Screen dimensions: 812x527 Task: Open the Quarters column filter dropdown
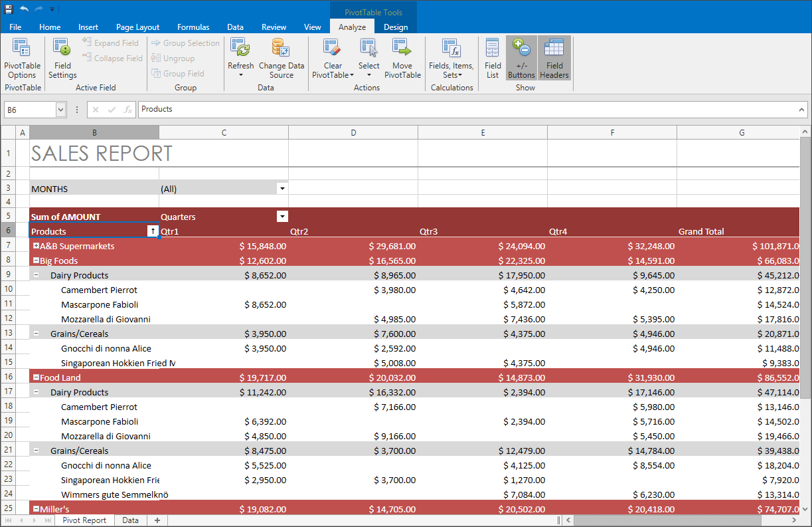[283, 217]
